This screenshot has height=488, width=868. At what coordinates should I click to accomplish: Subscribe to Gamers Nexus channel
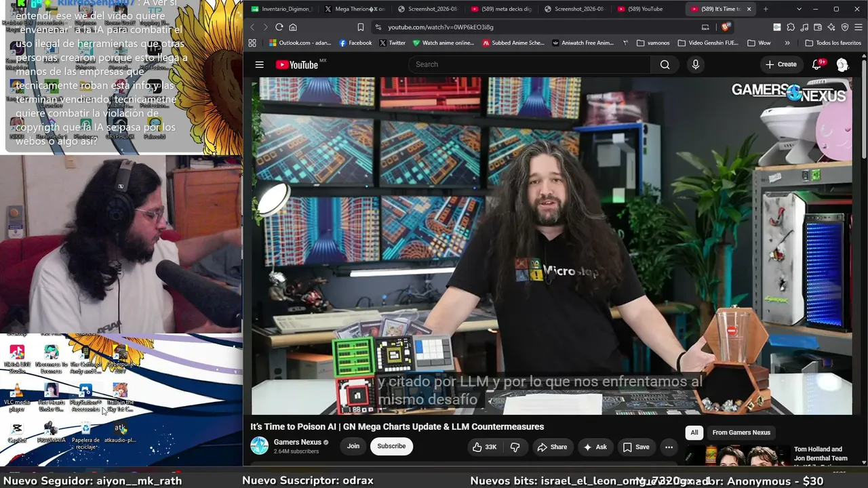pyautogui.click(x=391, y=446)
